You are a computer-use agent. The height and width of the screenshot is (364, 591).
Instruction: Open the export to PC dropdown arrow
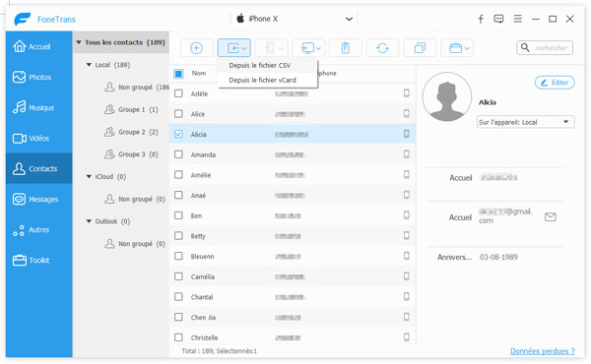tap(318, 48)
